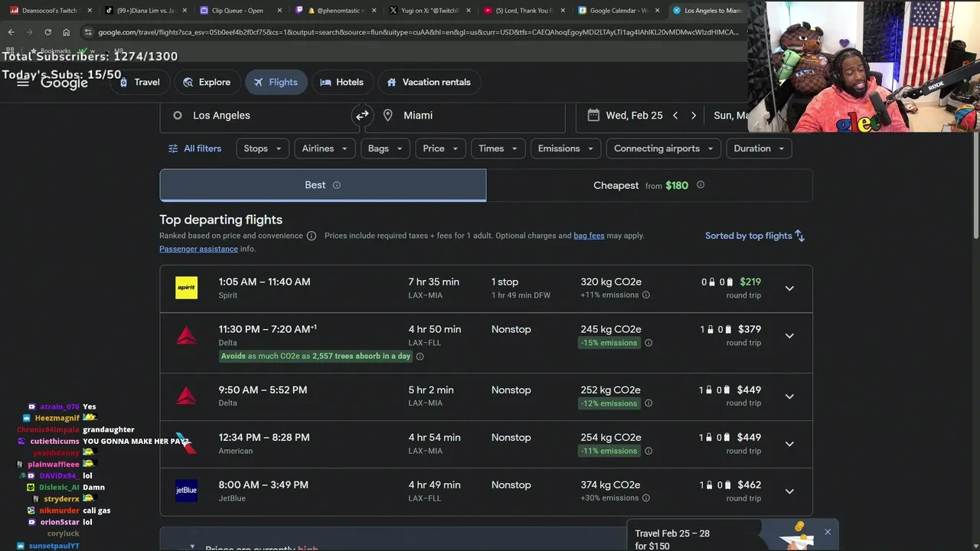Select the Hotels tab

click(x=341, y=82)
